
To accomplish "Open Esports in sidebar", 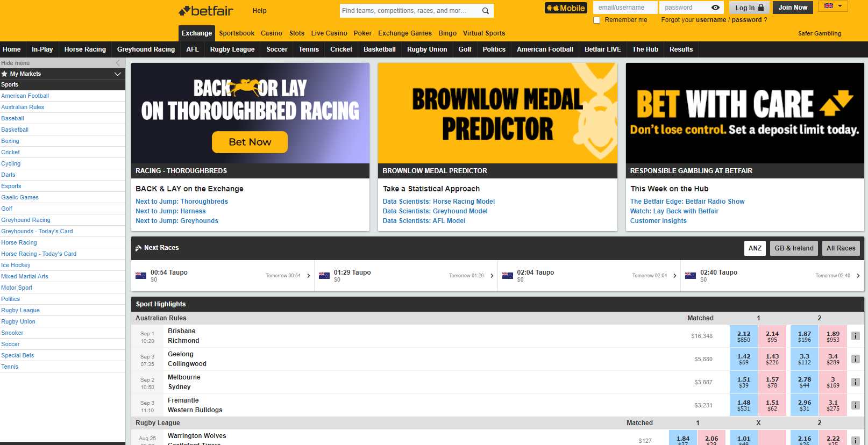I will 11,186.
